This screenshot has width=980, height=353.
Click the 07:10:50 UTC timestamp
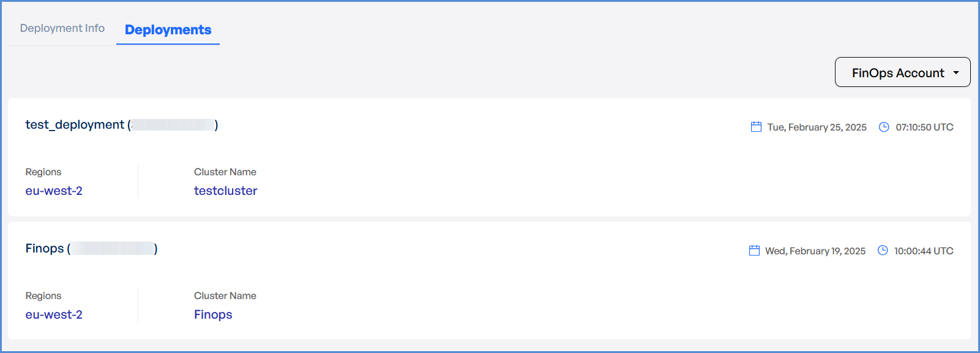click(924, 127)
